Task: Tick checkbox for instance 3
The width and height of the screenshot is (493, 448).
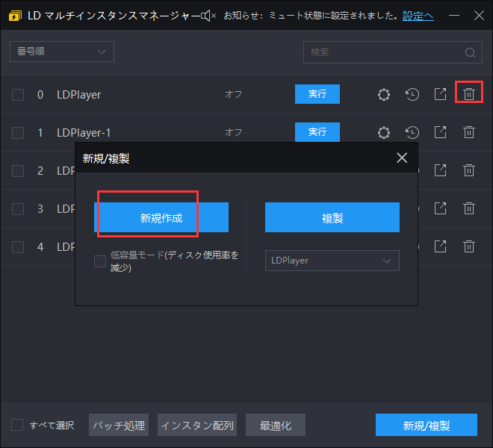Action: tap(18, 209)
